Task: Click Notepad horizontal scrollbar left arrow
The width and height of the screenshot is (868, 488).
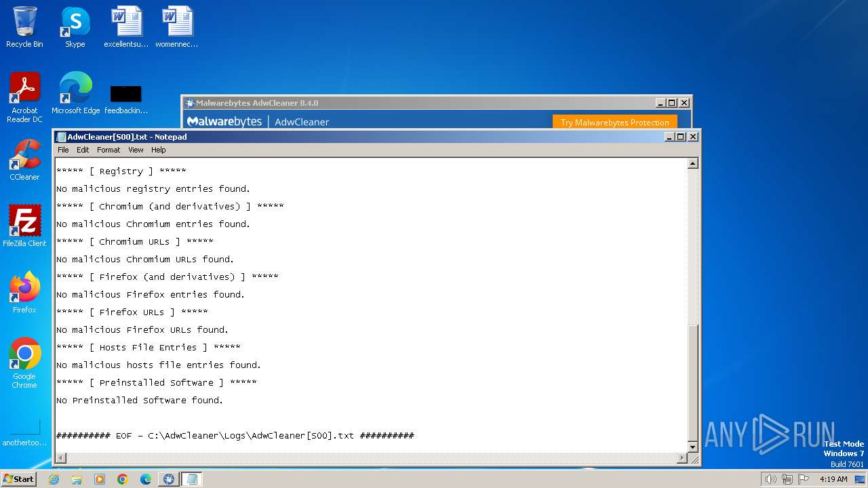Action: 60,458
